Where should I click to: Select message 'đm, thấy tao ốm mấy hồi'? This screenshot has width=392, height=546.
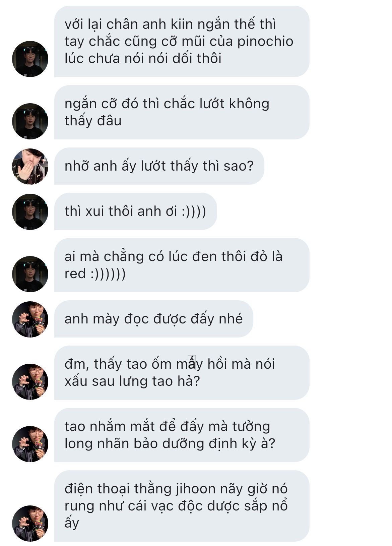click(182, 373)
